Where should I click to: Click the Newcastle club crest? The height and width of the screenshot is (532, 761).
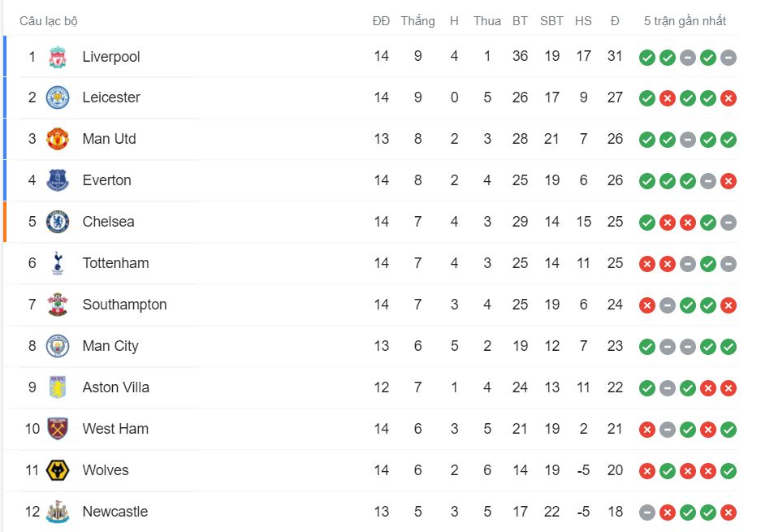click(58, 512)
